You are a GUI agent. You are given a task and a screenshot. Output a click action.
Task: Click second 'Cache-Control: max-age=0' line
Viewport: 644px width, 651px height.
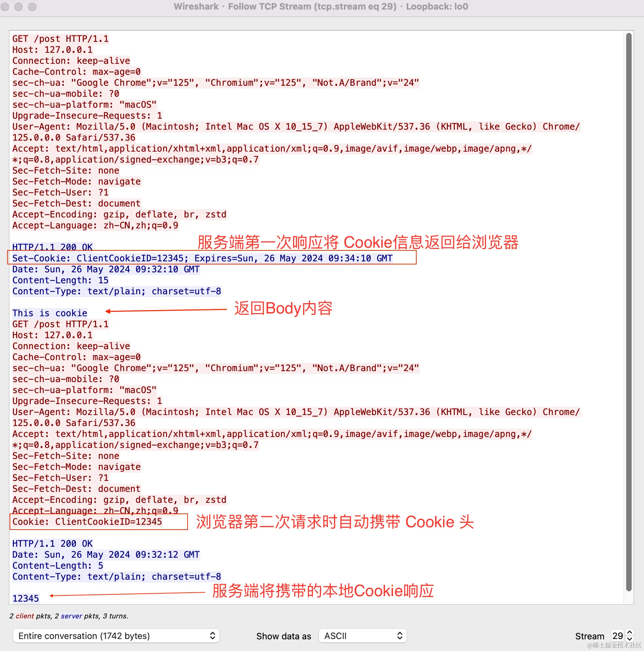click(x=76, y=357)
